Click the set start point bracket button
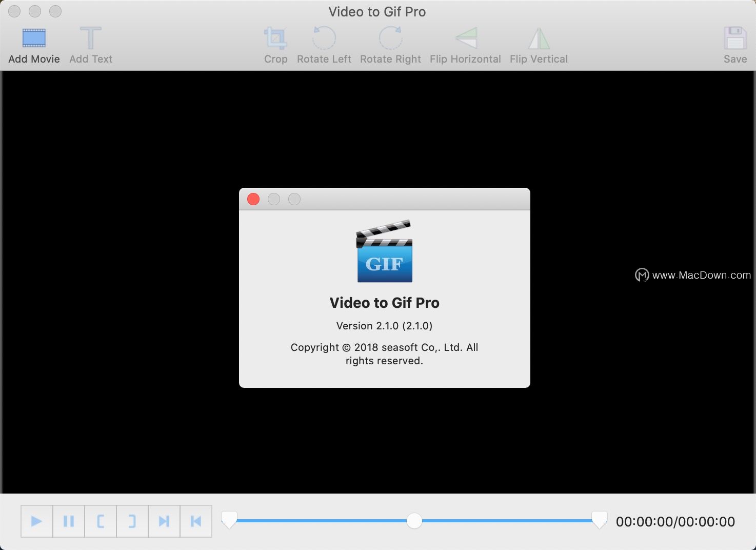This screenshot has height=550, width=756. point(101,521)
